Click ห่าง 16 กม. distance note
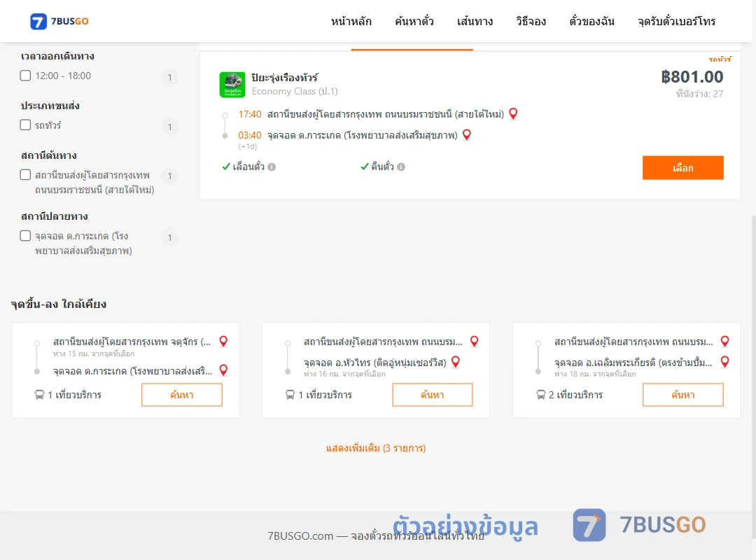This screenshot has height=560, width=756. (x=344, y=374)
